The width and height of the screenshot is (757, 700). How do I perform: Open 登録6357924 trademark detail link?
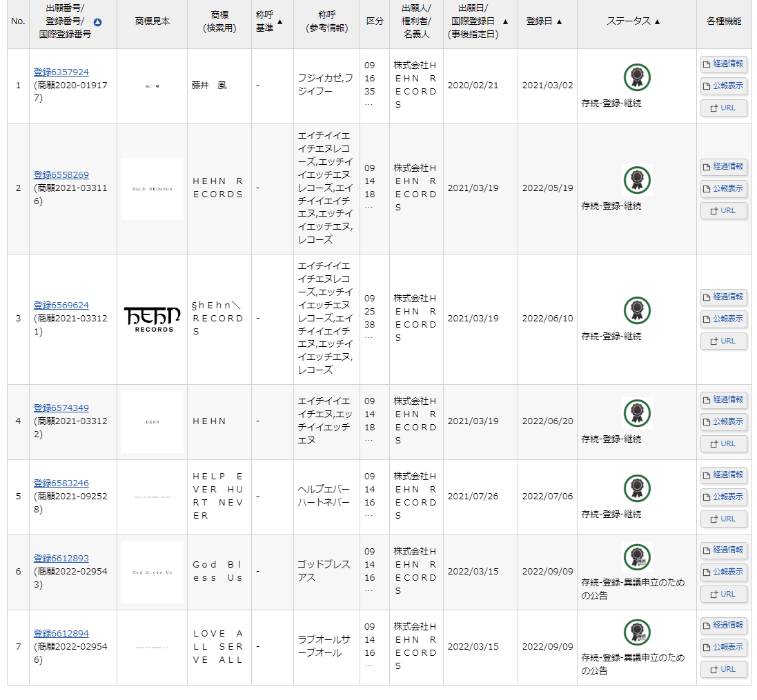pyautogui.click(x=61, y=72)
